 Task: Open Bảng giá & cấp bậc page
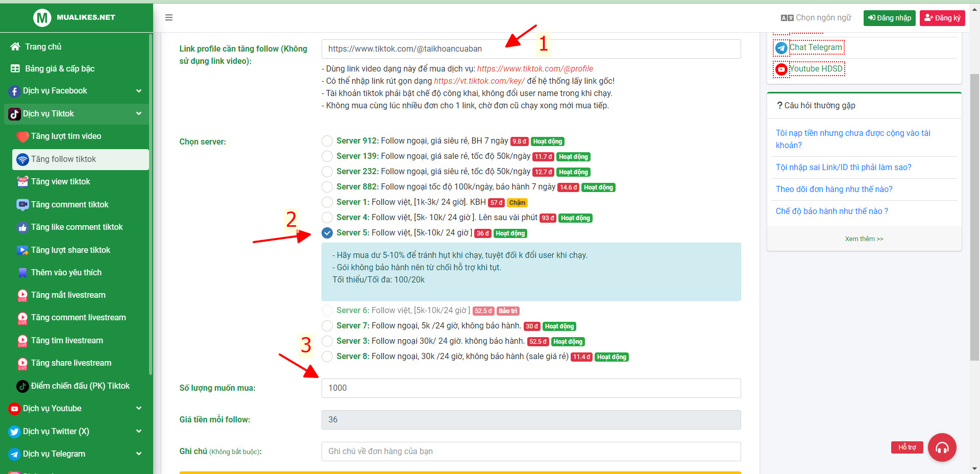[x=60, y=69]
